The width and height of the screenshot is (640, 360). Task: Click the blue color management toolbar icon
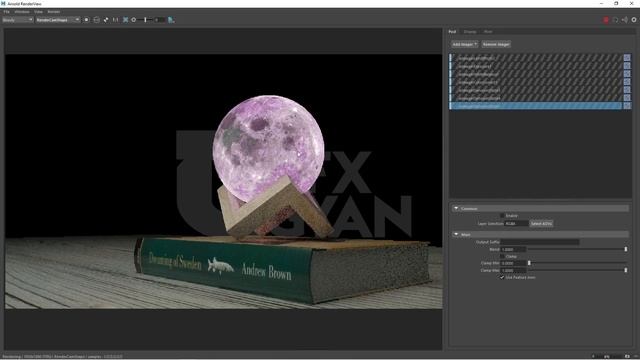171,20
